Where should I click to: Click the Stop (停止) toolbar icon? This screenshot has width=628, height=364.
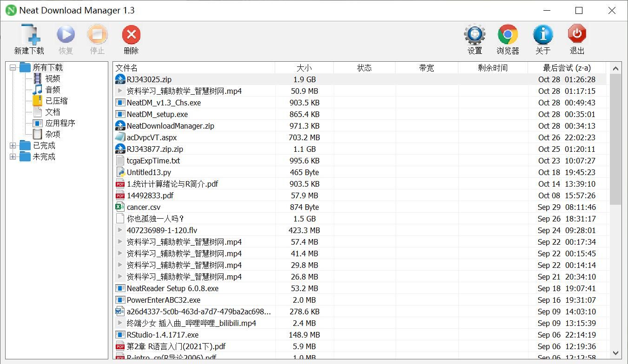point(97,36)
